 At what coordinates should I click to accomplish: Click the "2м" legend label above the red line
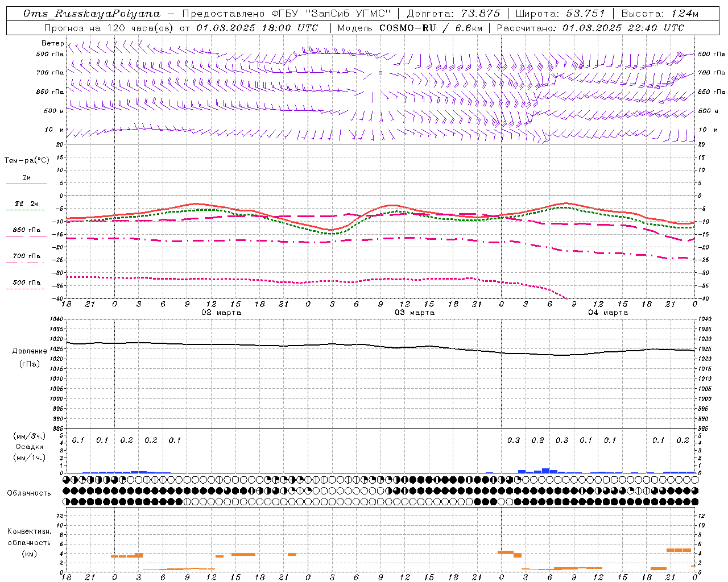pyautogui.click(x=27, y=177)
